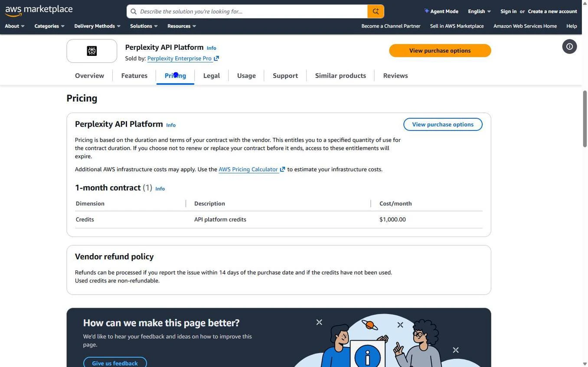Image resolution: width=588 pixels, height=367 pixels.
Task: Click Info beside 1-month contract heading
Action: 160,188
